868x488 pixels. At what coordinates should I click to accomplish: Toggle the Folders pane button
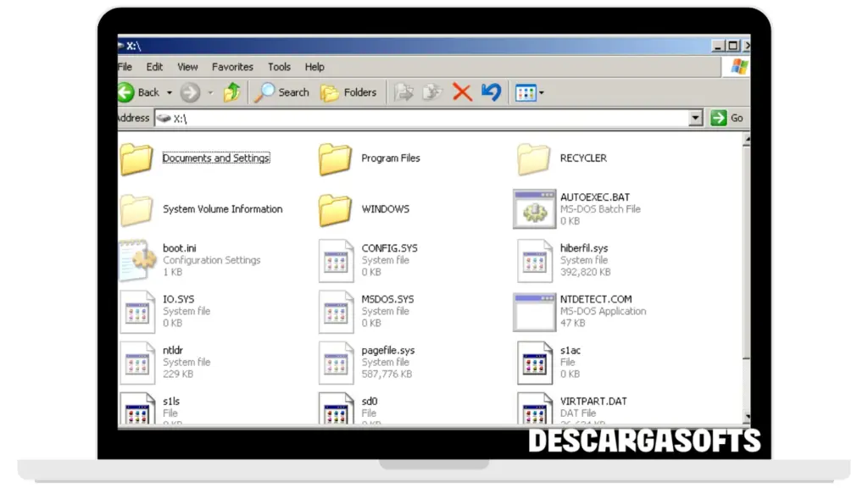pyautogui.click(x=348, y=92)
